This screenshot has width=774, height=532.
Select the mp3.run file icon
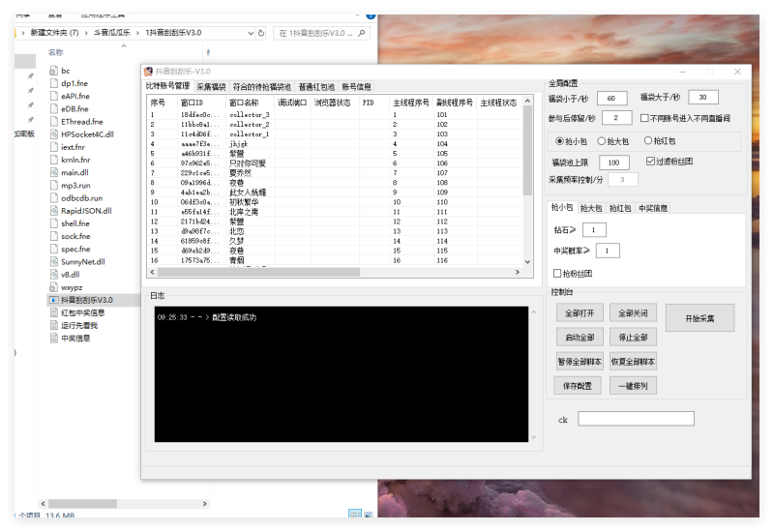[x=54, y=186]
